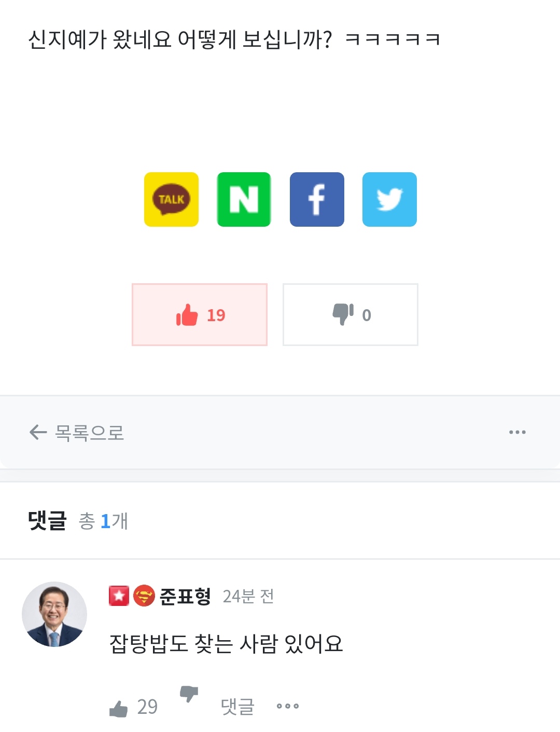Image resolution: width=560 pixels, height=732 pixels.
Task: Go back using the 목록으로 link
Action: 77,432
